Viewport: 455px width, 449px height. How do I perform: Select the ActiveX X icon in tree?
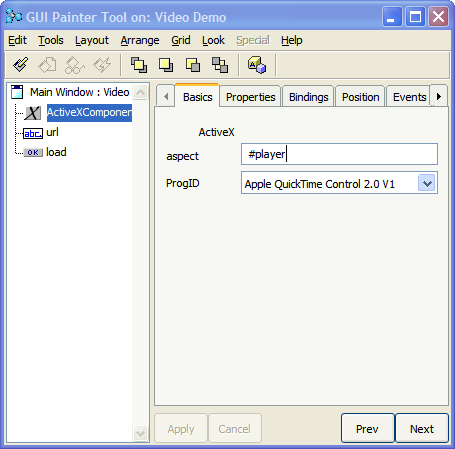point(33,113)
